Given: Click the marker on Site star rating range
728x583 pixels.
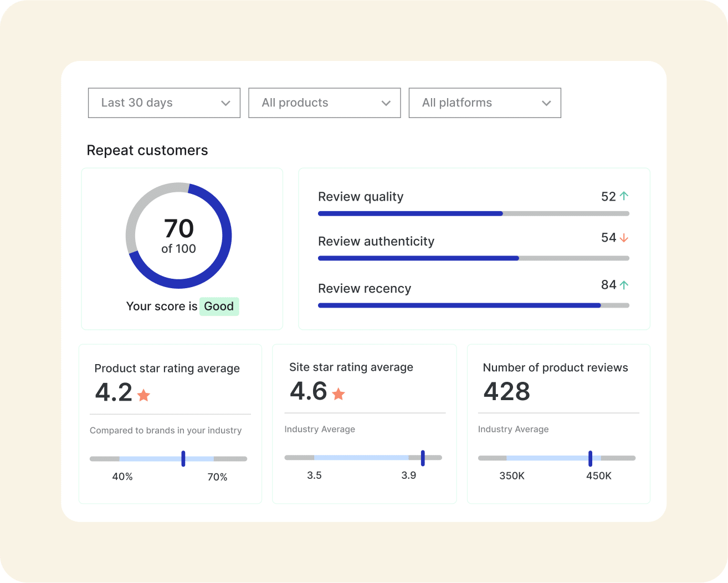Looking at the screenshot, I should (x=423, y=458).
